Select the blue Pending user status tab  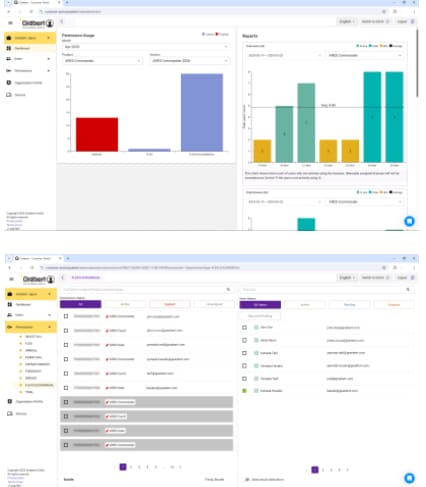point(349,305)
